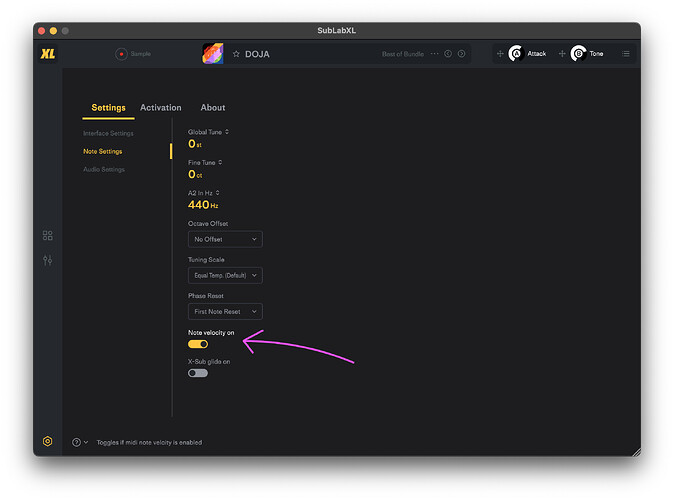Enable the X-Sub glide on toggle
674x500 pixels.
tap(198, 373)
